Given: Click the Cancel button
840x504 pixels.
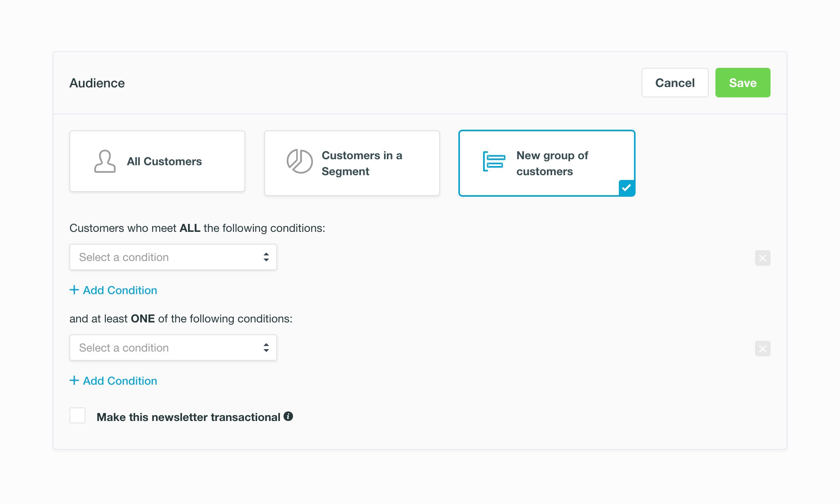Looking at the screenshot, I should tap(675, 83).
